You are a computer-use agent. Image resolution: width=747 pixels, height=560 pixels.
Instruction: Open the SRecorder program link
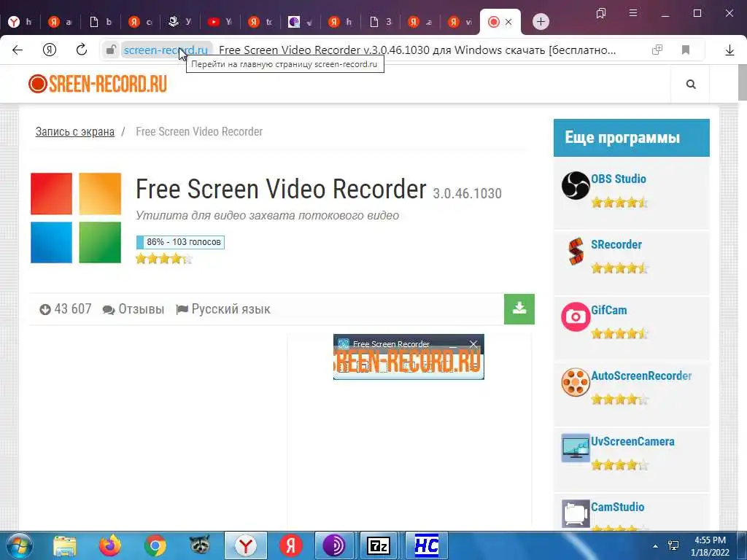pyautogui.click(x=616, y=244)
